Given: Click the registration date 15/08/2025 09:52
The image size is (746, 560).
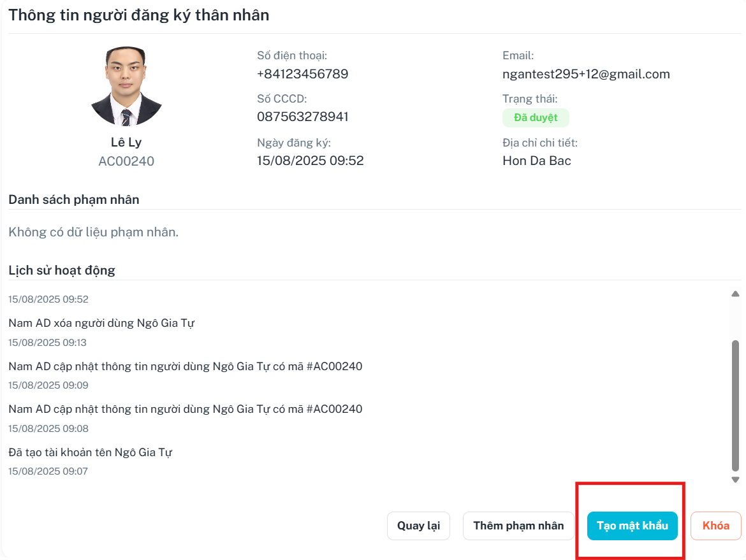Looking at the screenshot, I should point(311,161).
